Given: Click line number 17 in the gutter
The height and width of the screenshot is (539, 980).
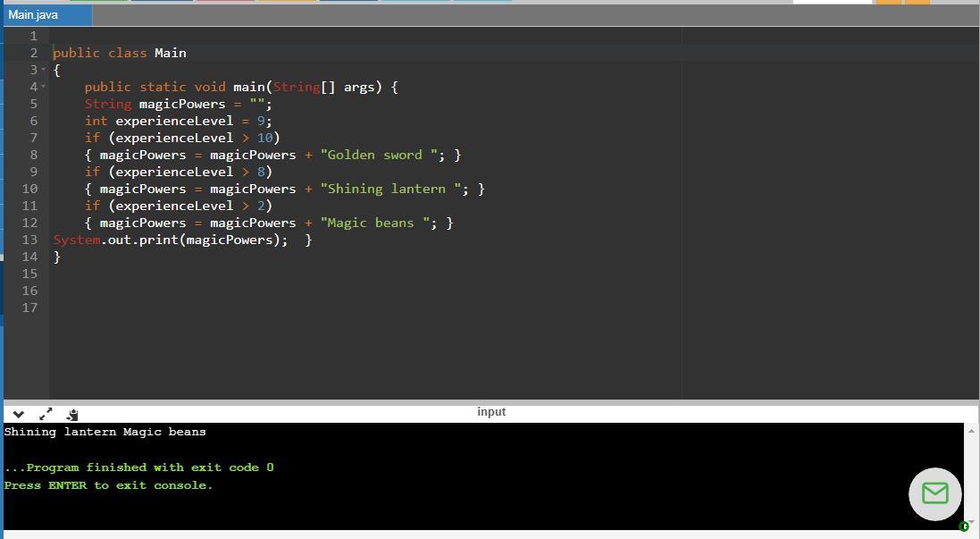Looking at the screenshot, I should coord(30,307).
